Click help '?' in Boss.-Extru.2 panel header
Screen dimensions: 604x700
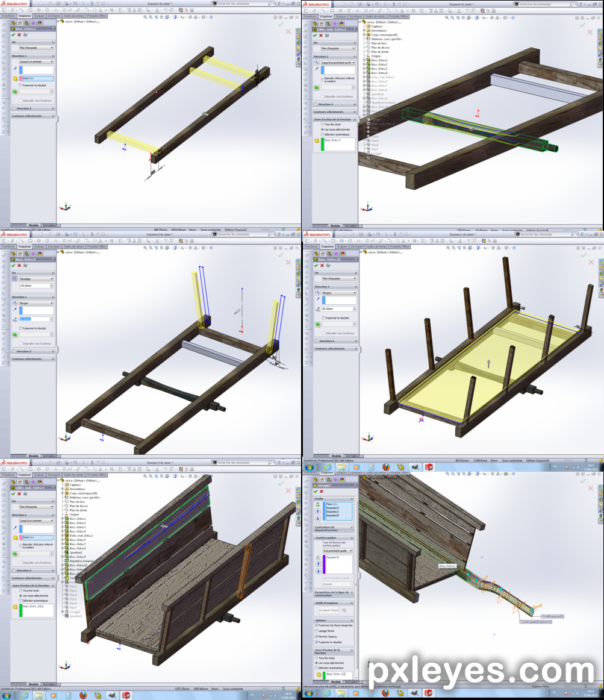click(x=53, y=28)
